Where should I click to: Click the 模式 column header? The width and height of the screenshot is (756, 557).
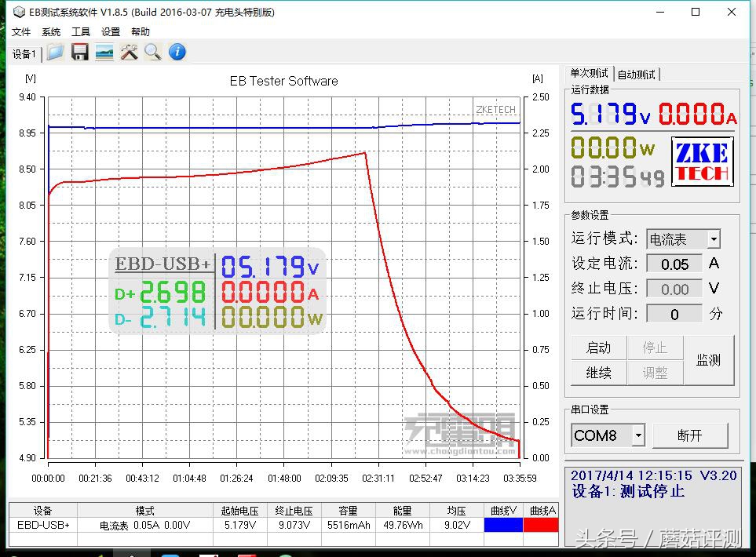pyautogui.click(x=145, y=510)
